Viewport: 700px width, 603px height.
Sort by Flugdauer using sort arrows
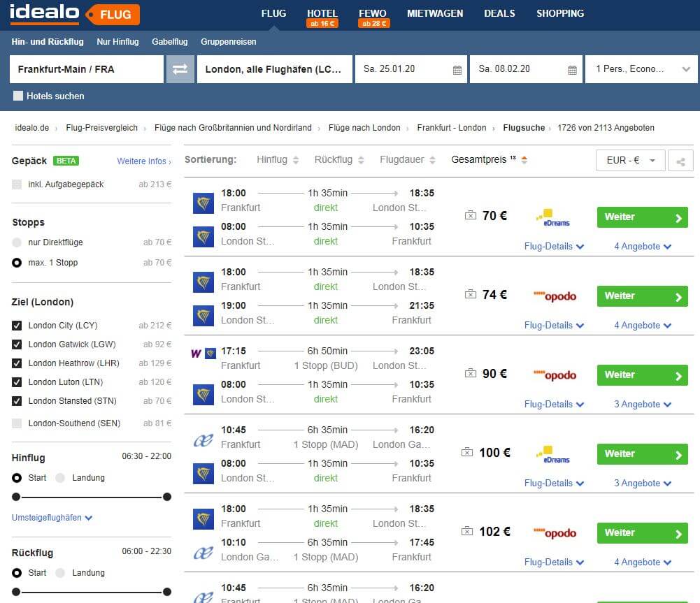[x=432, y=160]
